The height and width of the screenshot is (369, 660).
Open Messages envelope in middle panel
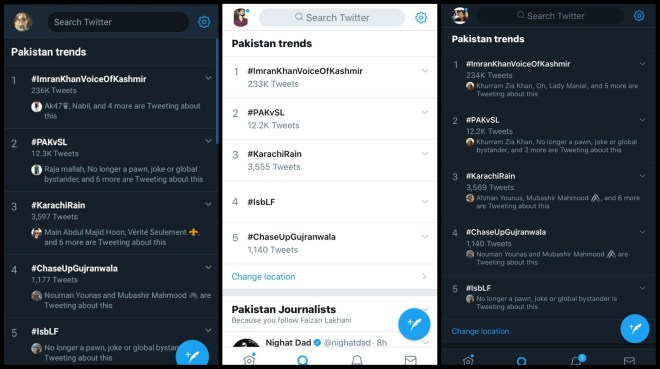410,360
